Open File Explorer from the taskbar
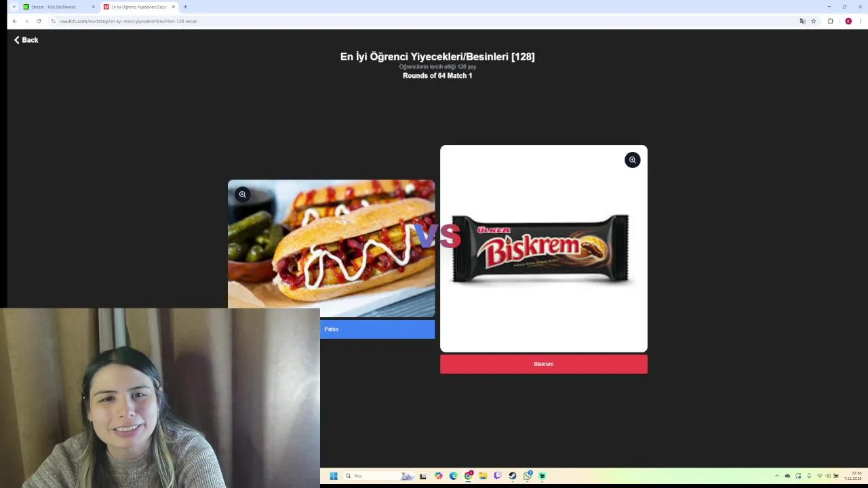 point(483,476)
